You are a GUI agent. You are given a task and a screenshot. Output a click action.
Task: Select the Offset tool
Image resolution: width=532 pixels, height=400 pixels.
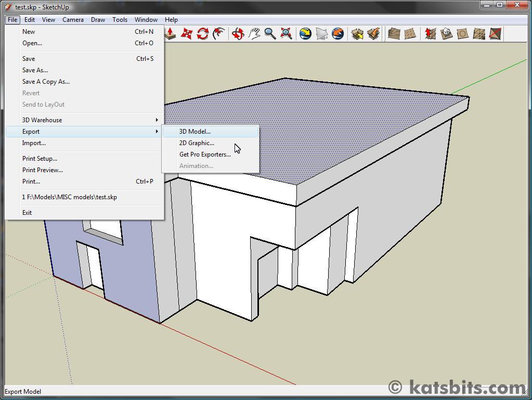click(x=219, y=34)
